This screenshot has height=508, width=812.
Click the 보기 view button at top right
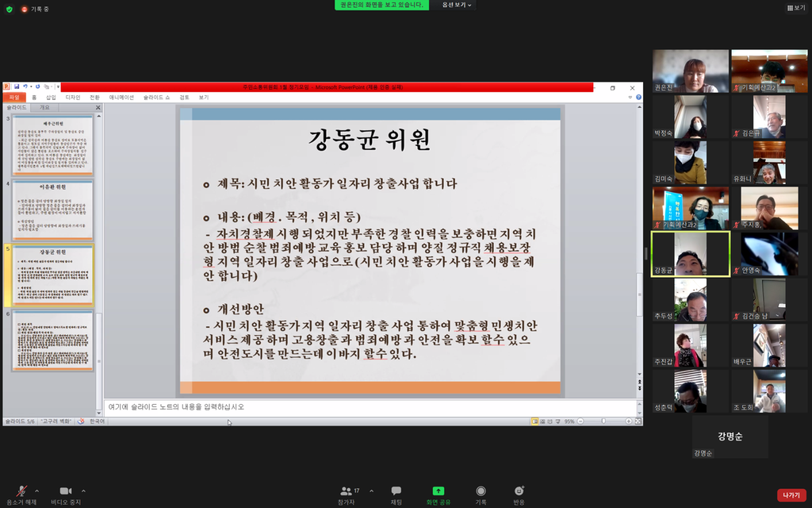(796, 8)
